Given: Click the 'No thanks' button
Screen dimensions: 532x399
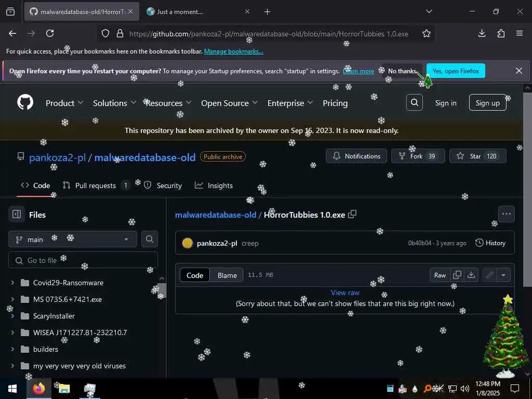Looking at the screenshot, I should coord(403,71).
